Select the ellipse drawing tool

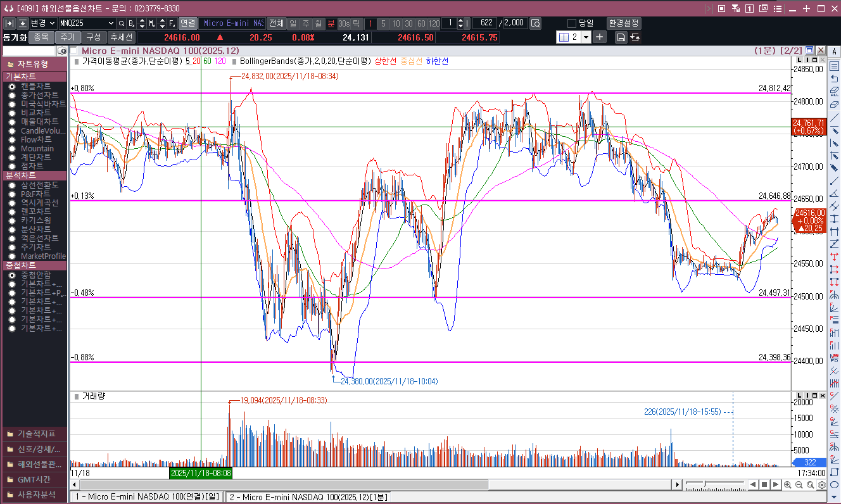pos(834,484)
